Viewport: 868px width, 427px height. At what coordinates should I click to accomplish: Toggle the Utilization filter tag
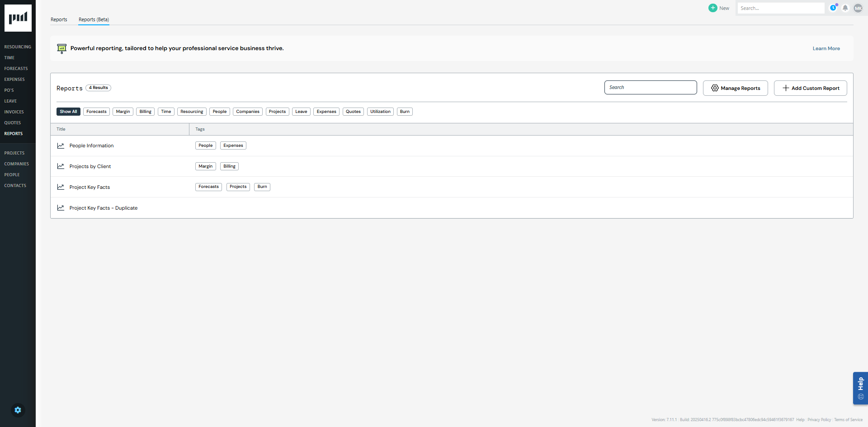click(380, 112)
